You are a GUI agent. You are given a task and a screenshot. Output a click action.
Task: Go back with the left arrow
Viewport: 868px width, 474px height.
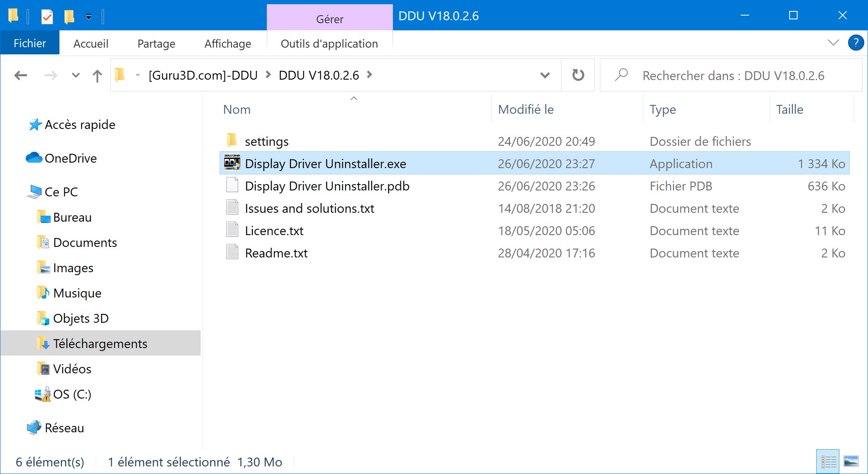pyautogui.click(x=21, y=75)
